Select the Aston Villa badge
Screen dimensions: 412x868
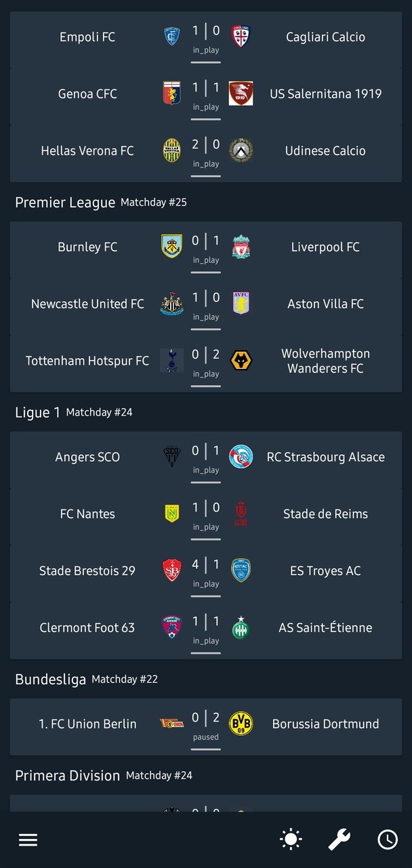coord(242,304)
